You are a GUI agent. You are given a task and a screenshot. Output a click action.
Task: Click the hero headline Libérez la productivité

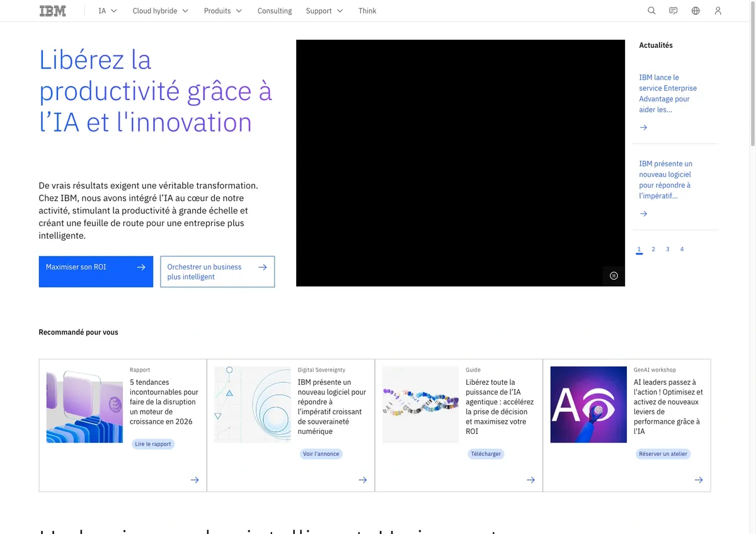click(x=156, y=91)
